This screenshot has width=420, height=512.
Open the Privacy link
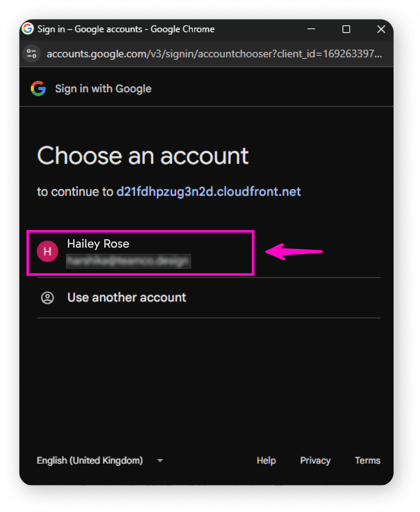click(x=315, y=460)
